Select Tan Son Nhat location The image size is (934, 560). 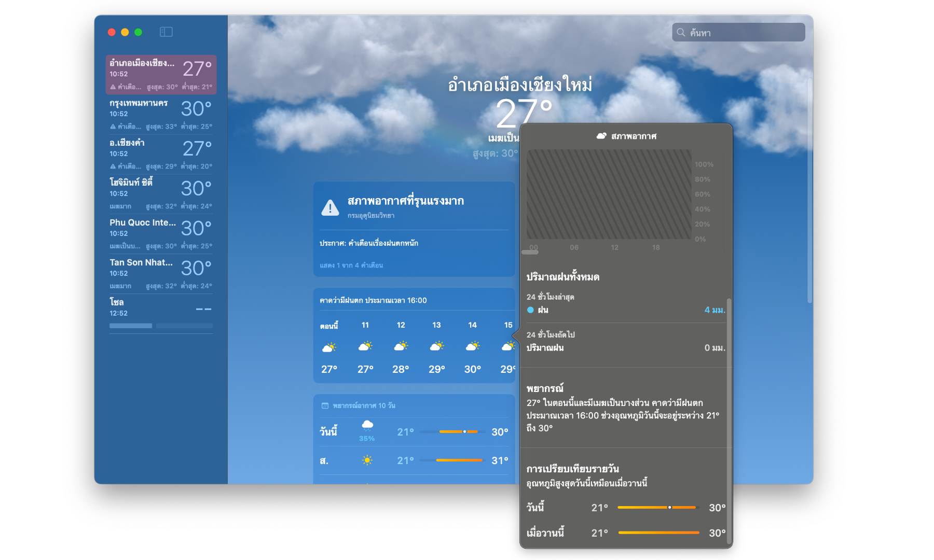(161, 274)
